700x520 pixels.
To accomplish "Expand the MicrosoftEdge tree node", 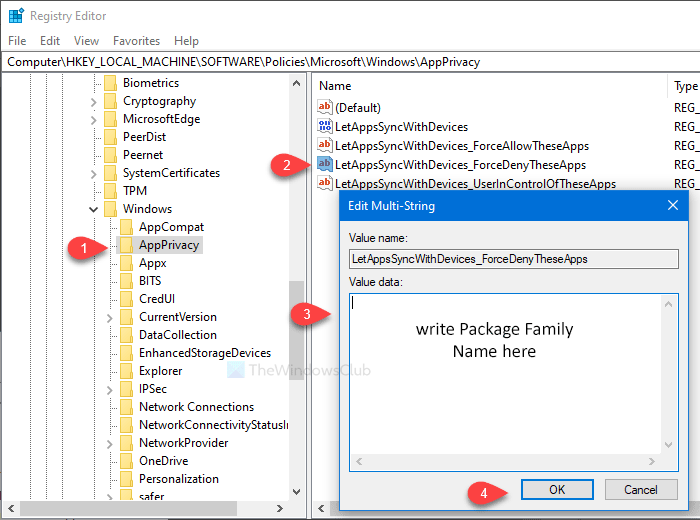I will tap(93, 120).
